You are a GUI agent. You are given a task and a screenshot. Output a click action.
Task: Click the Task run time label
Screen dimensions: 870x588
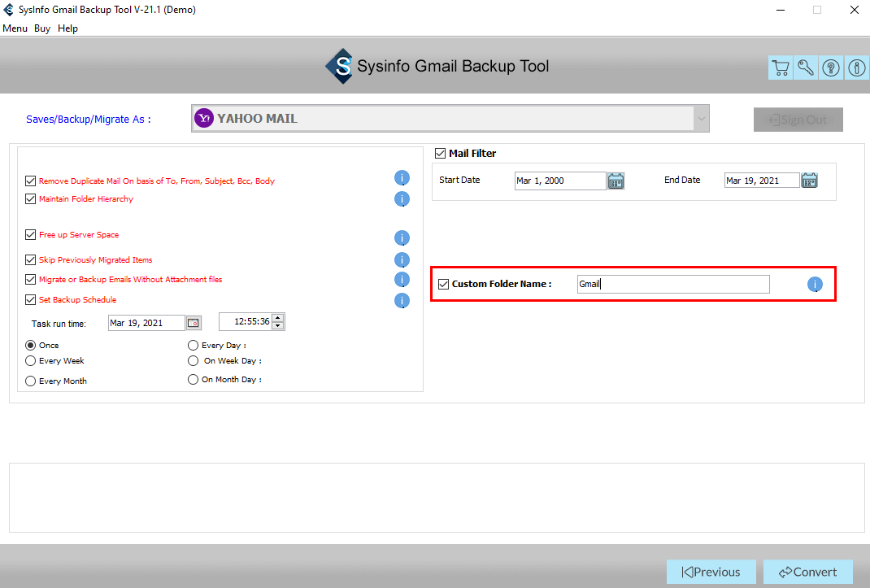click(59, 324)
